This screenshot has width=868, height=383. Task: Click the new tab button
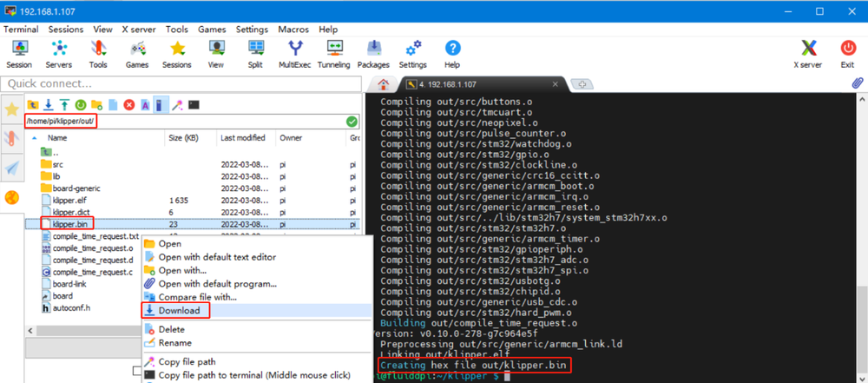(x=582, y=84)
